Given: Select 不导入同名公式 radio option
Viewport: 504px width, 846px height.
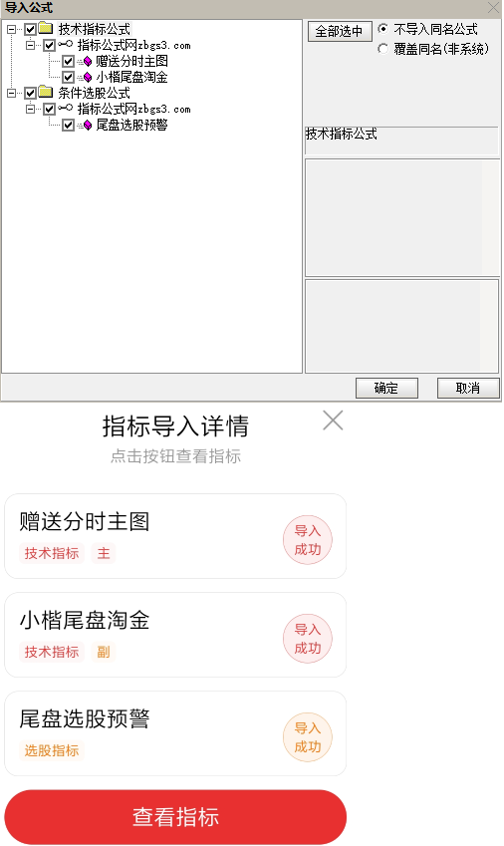Looking at the screenshot, I should (x=382, y=28).
